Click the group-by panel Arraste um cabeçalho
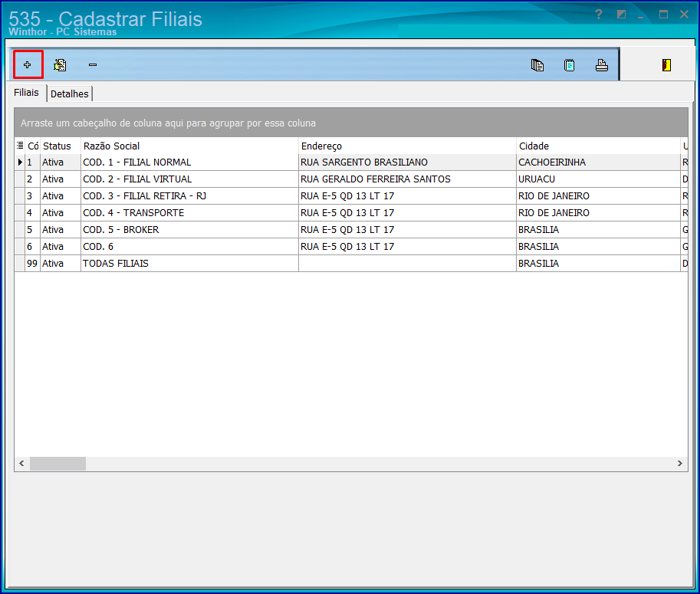This screenshot has height=594, width=700. click(x=351, y=123)
